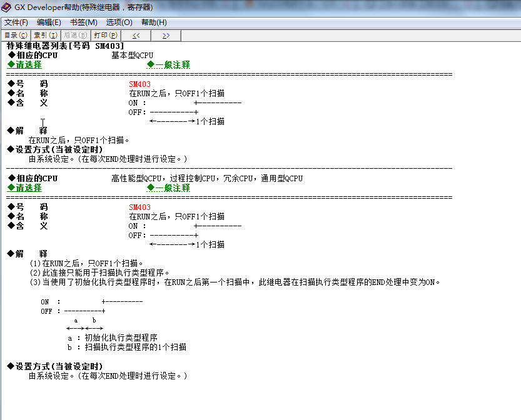
Task: Open the 文件(F) menu
Action: 16,22
